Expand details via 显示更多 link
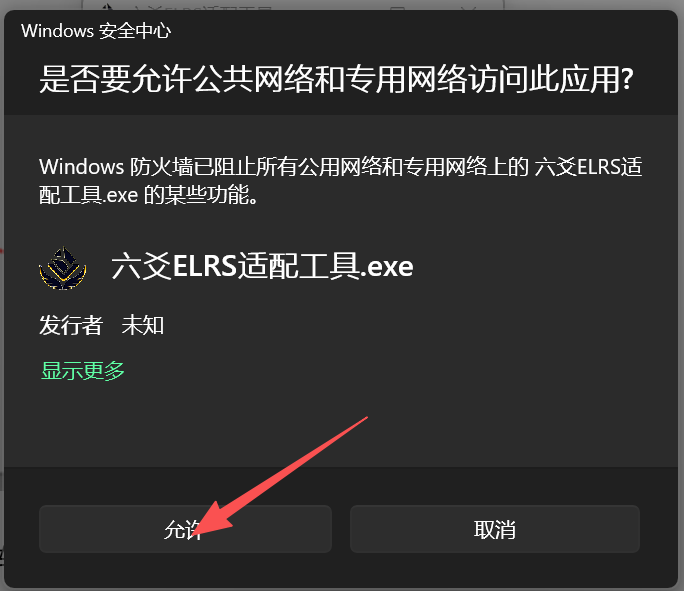This screenshot has height=591, width=684. 83,371
